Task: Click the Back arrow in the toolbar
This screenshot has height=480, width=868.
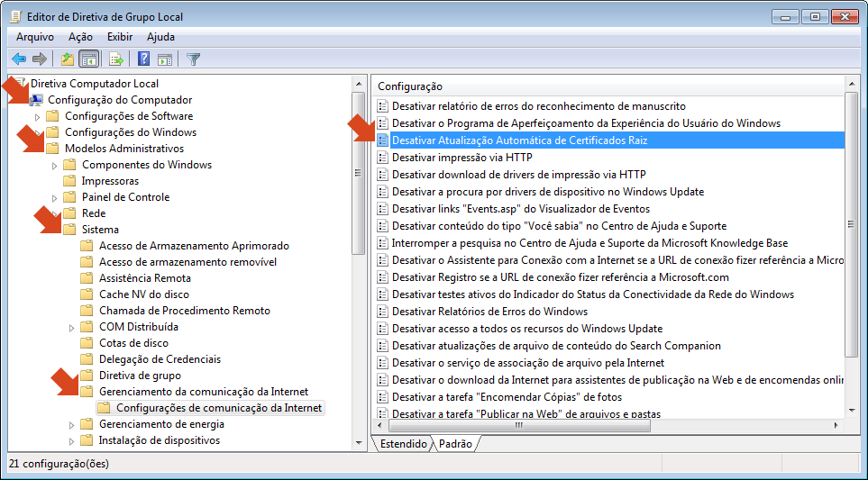Action: point(19,59)
